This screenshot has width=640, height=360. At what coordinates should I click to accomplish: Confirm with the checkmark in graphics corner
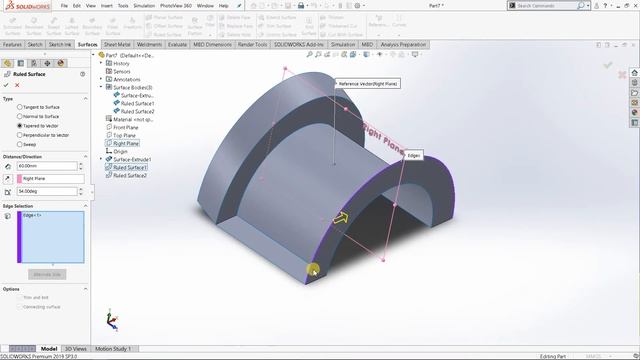click(x=608, y=65)
